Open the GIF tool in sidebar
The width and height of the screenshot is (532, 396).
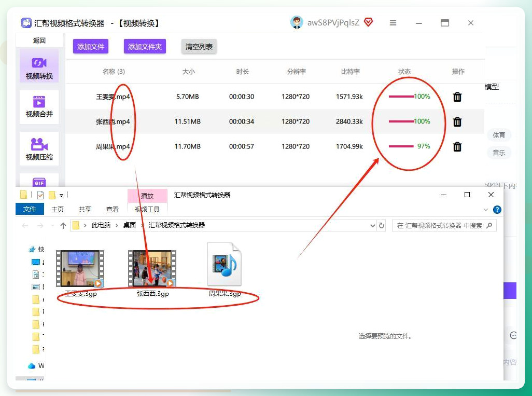tap(39, 182)
